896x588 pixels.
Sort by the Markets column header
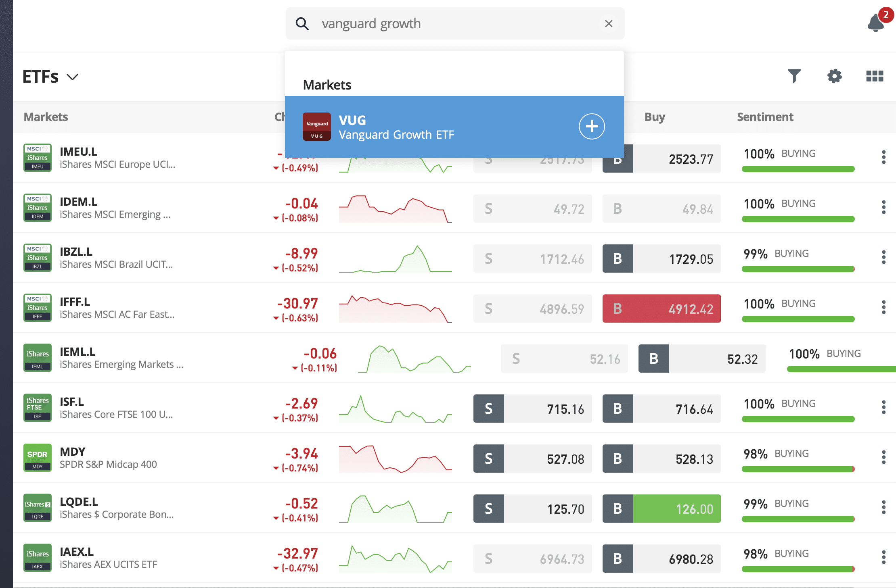46,117
